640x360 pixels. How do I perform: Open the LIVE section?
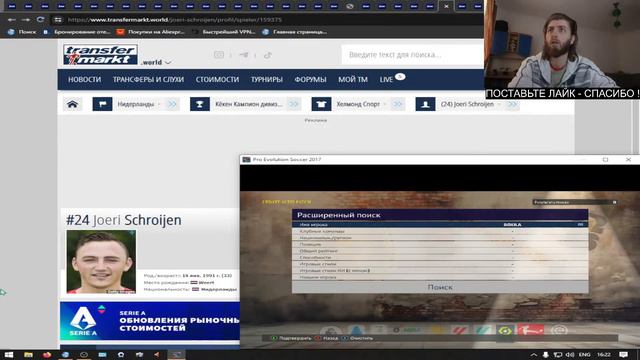click(386, 80)
